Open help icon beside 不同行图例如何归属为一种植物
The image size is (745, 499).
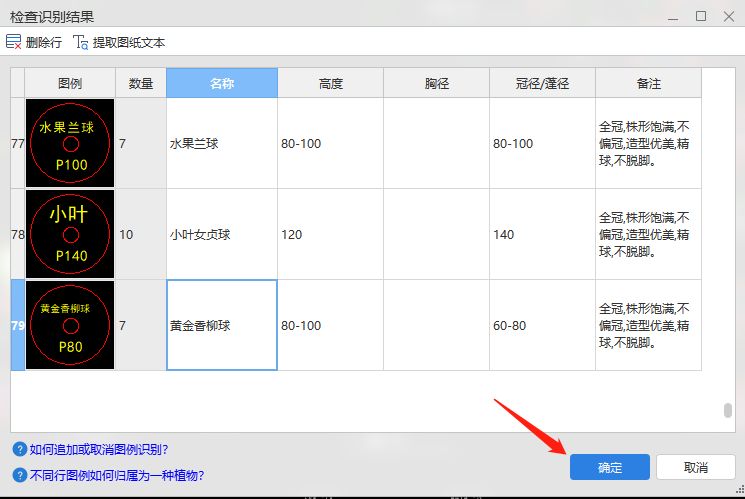(x=19, y=475)
